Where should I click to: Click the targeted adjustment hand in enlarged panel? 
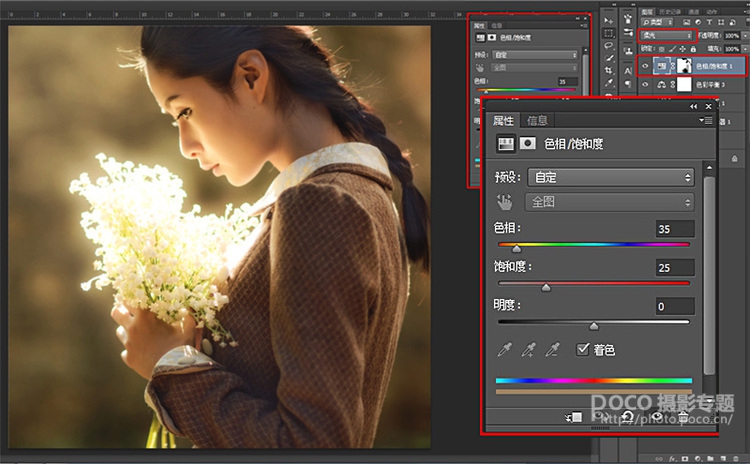pyautogui.click(x=504, y=202)
